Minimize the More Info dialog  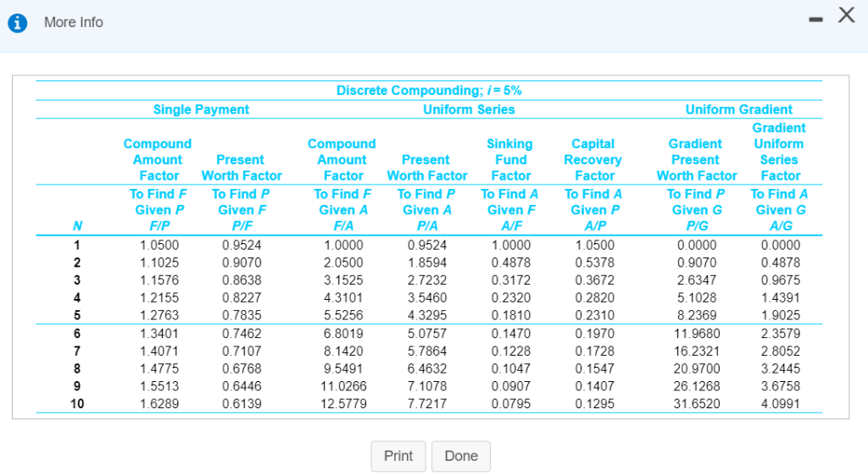[815, 19]
